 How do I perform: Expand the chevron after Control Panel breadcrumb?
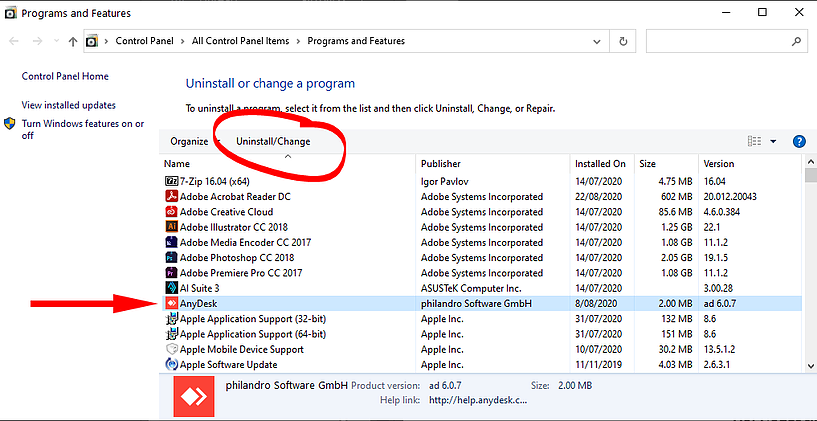pyautogui.click(x=182, y=41)
